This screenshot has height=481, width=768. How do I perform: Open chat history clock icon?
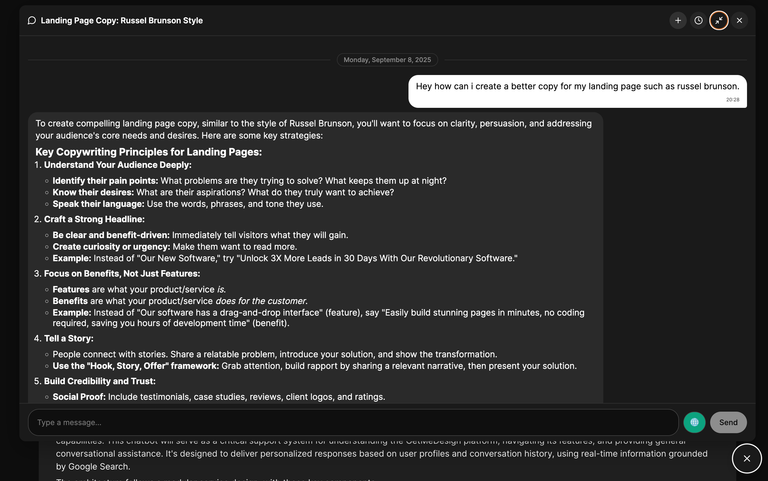coord(698,21)
